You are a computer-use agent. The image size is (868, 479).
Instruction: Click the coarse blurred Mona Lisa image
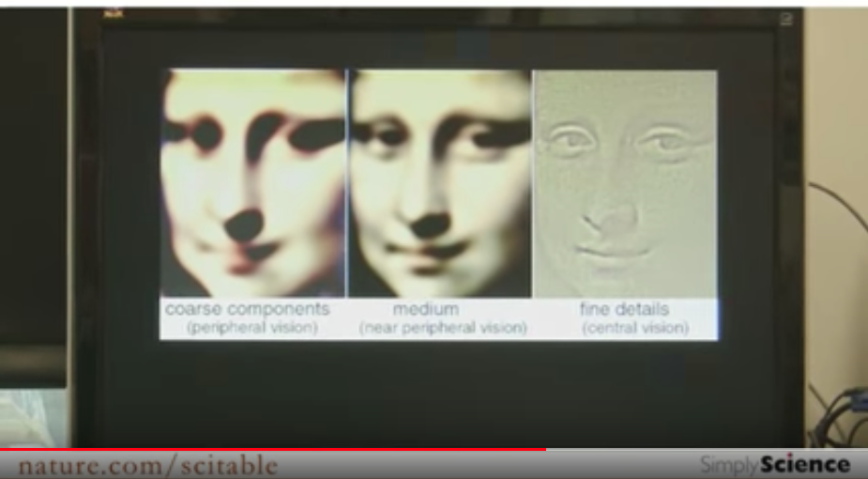click(253, 183)
